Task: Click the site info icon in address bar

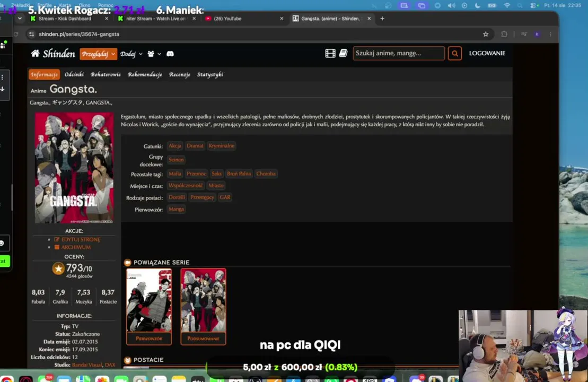Action: [x=31, y=34]
